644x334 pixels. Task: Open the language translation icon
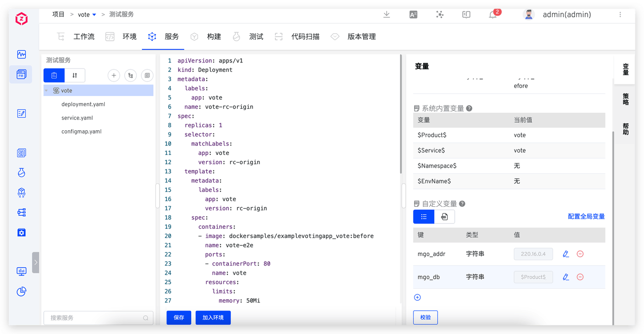click(413, 15)
